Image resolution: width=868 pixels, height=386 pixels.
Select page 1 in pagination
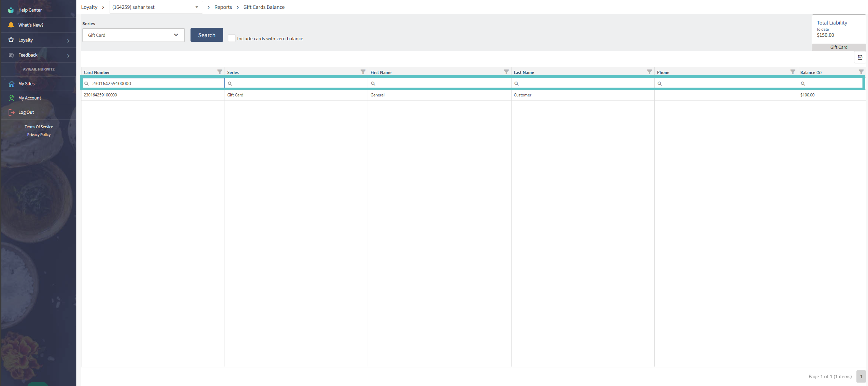tap(861, 376)
